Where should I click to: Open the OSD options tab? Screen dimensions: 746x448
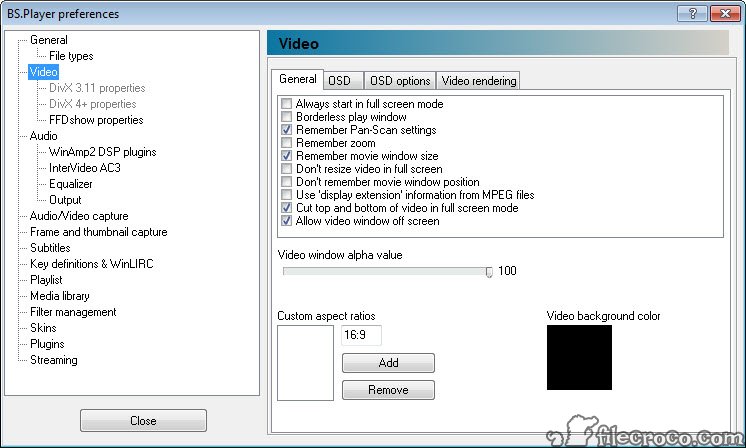[x=400, y=81]
